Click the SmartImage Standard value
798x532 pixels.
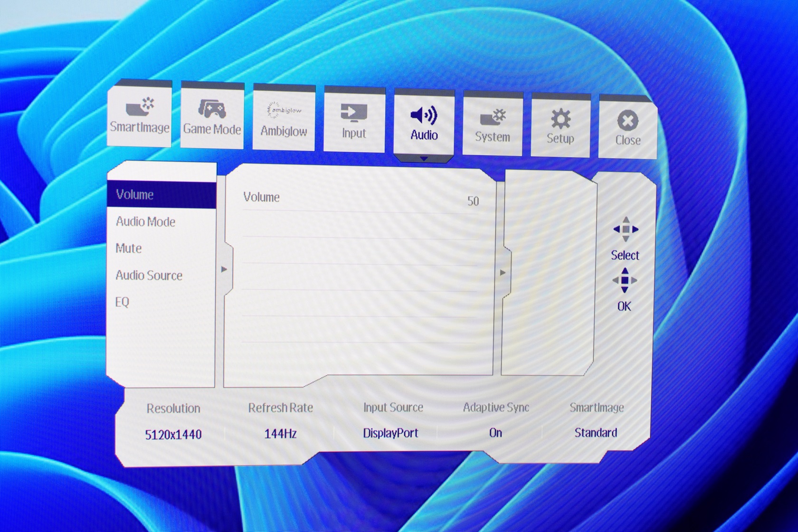596,433
